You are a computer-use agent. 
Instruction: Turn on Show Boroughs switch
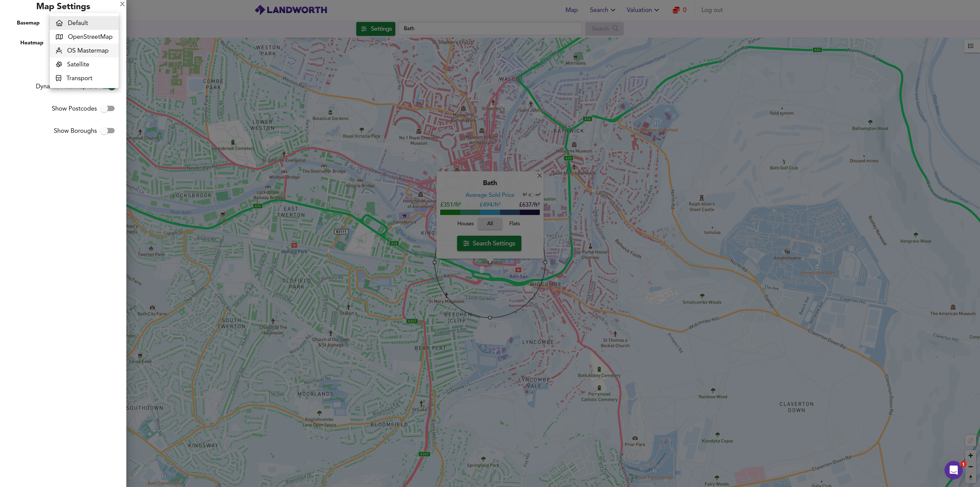click(108, 130)
